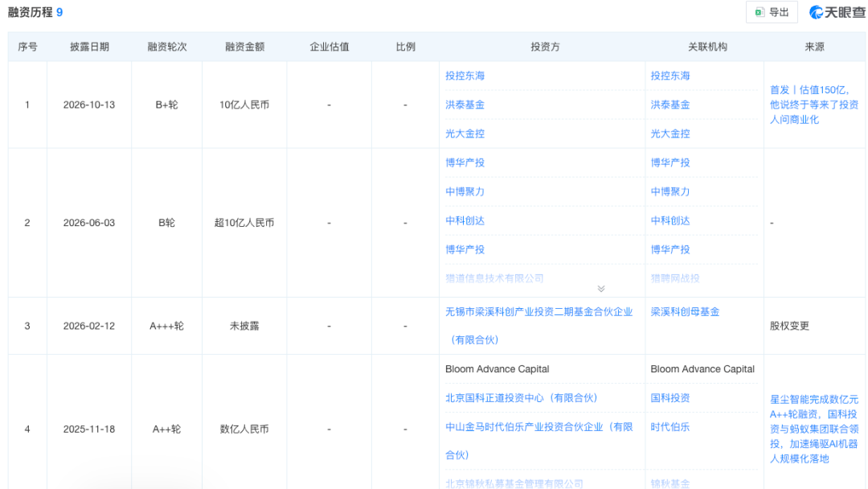Open the 梁溪科创母基金 related institution link

[x=685, y=312]
